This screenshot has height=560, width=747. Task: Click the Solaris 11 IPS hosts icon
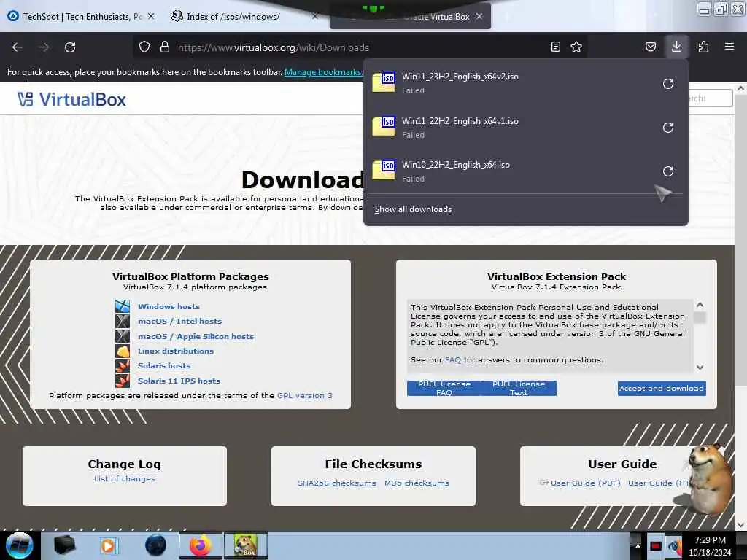(123, 381)
